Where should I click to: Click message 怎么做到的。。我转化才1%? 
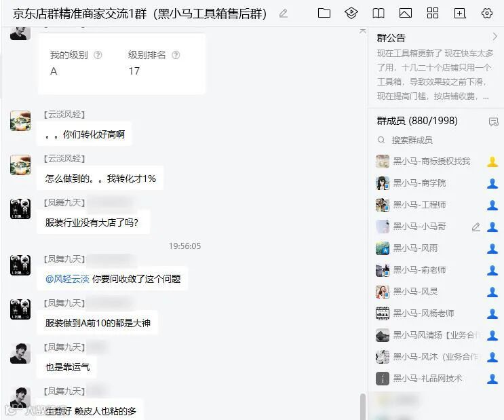click(x=100, y=178)
